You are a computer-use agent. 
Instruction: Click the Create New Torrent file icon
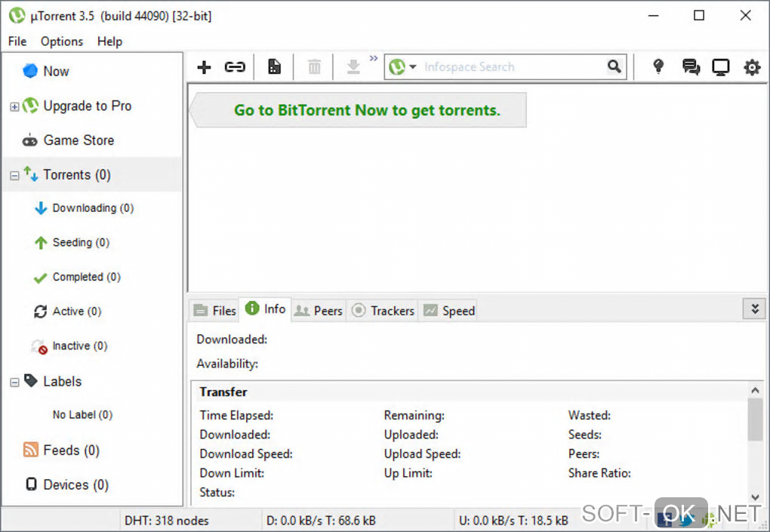coord(274,66)
